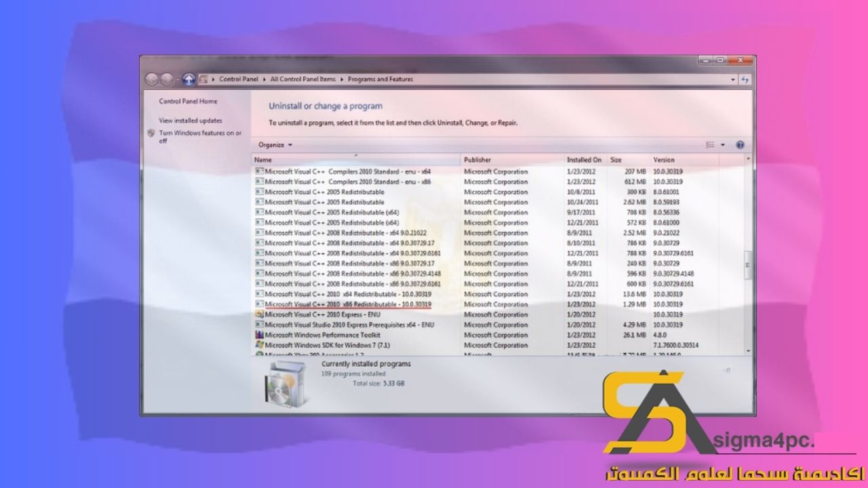868x488 pixels.
Task: Click the Forward navigation arrow
Action: click(x=167, y=79)
